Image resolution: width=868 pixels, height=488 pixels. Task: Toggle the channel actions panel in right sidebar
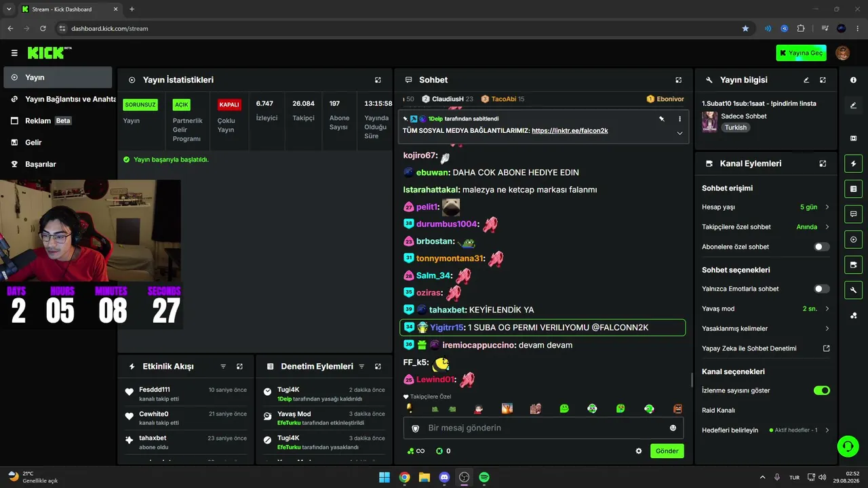pyautogui.click(x=853, y=265)
